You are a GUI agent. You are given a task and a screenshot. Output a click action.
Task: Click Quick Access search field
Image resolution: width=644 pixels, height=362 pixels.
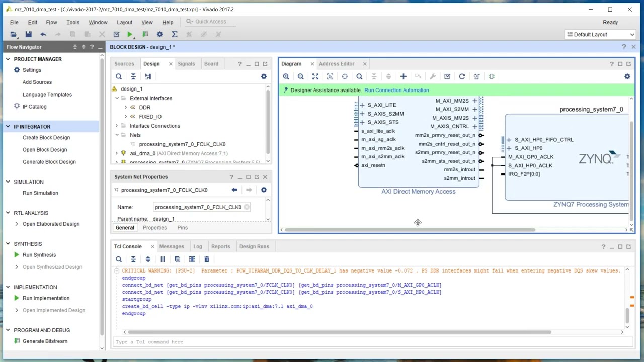(x=210, y=22)
